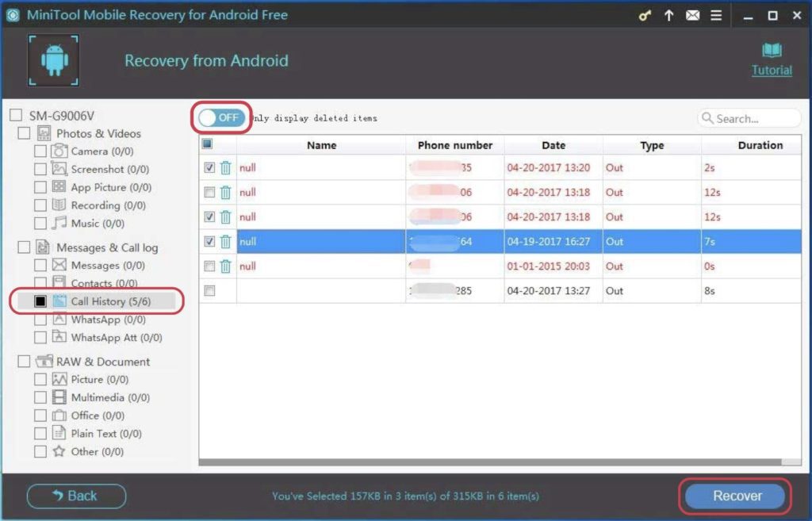Image resolution: width=812 pixels, height=521 pixels.
Task: Check the Messages & Call log checkbox
Action: coord(24,247)
